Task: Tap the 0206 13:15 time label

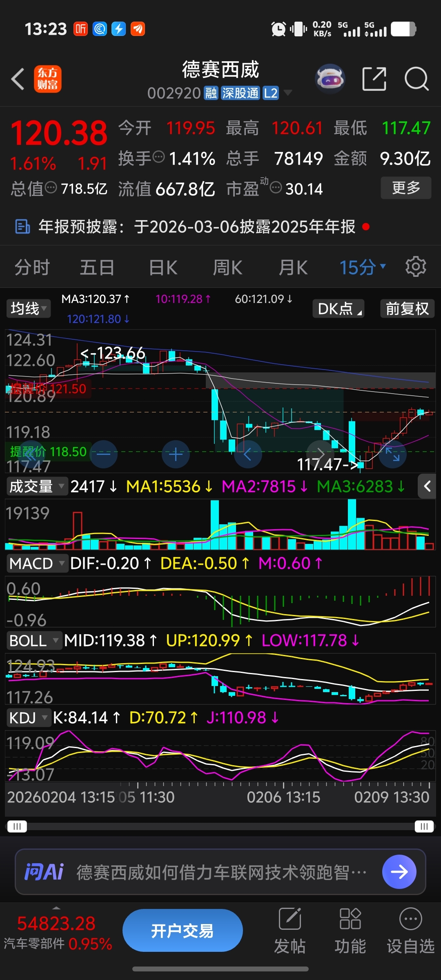Action: [x=283, y=797]
